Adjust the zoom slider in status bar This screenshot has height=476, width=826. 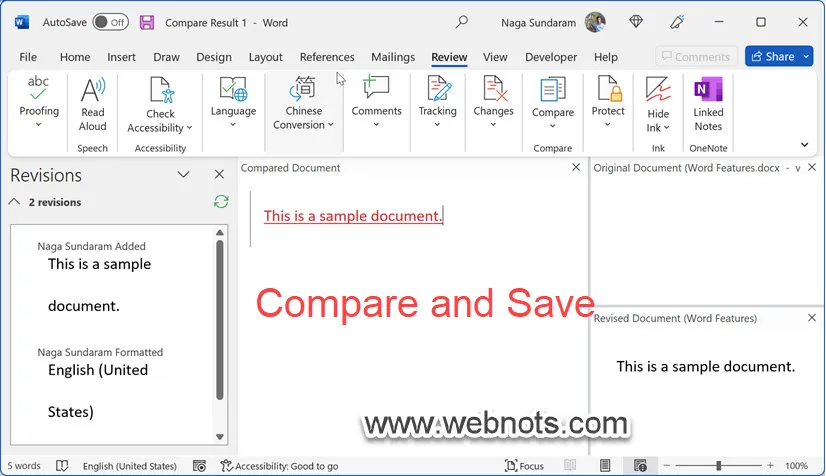(x=718, y=466)
